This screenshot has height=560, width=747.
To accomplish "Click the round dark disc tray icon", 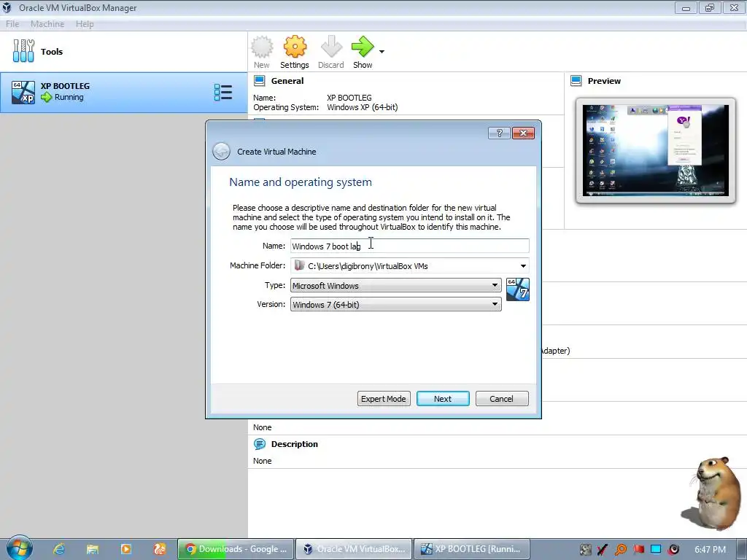I will [673, 550].
